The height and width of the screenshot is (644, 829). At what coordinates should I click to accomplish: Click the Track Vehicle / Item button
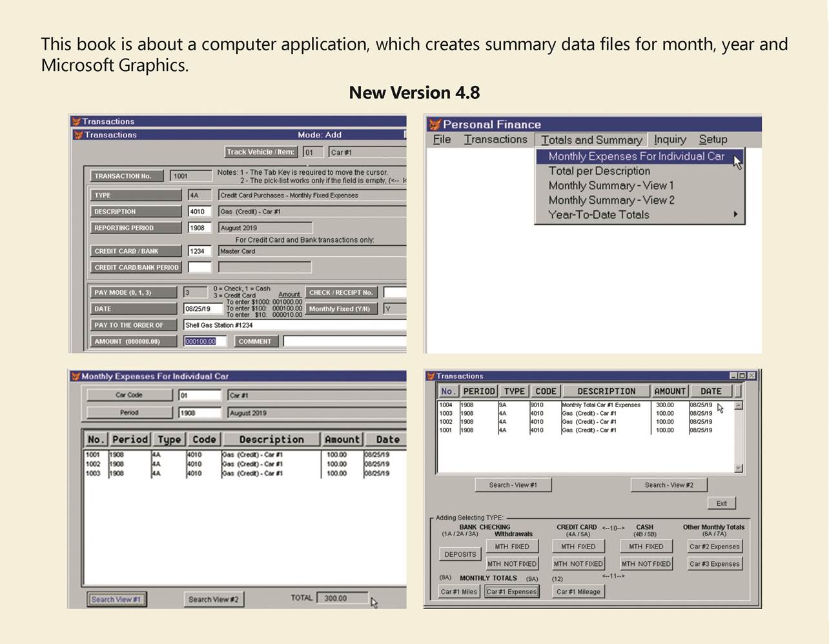point(261,152)
